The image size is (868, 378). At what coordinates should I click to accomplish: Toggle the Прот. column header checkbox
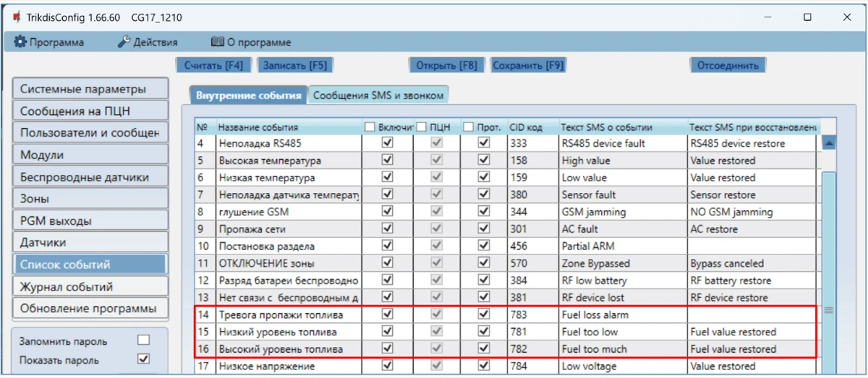pos(468,127)
